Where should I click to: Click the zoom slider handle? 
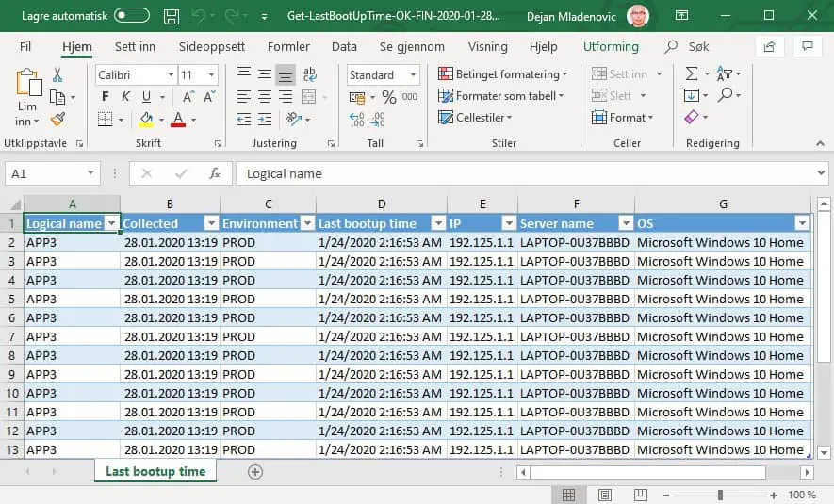[x=720, y=495]
